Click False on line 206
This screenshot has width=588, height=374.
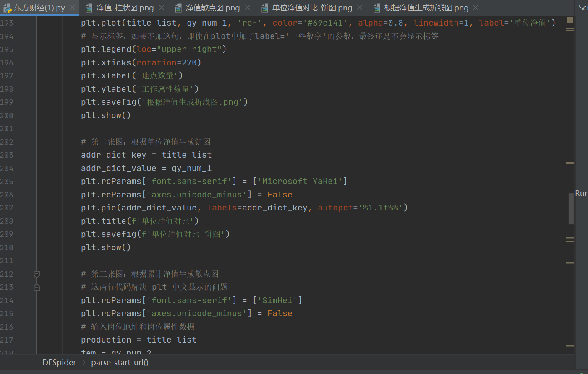coord(280,195)
